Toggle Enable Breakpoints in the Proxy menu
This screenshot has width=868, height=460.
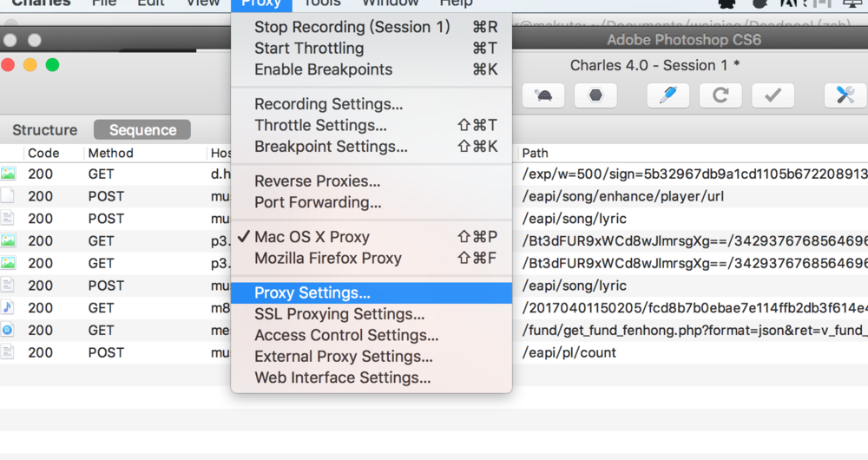pyautogui.click(x=323, y=69)
